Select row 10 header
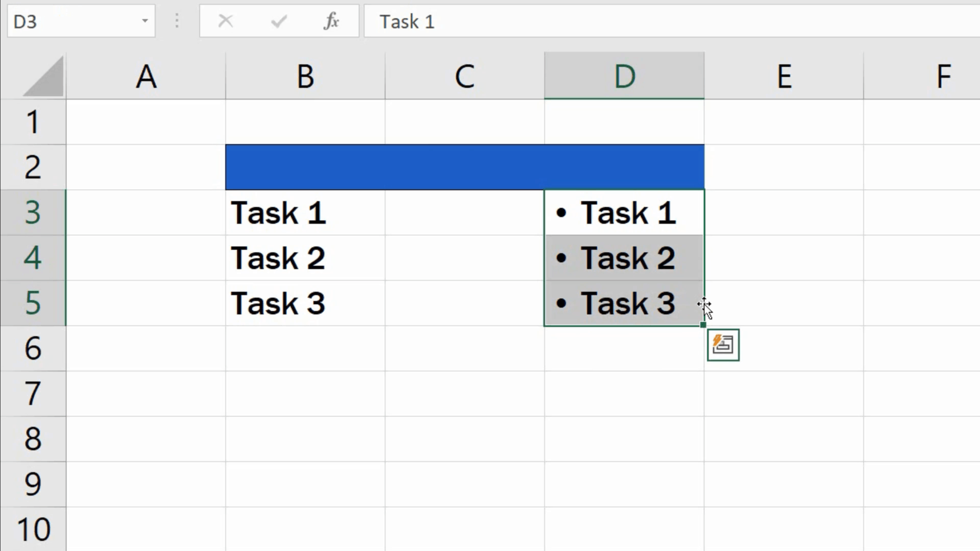 (33, 528)
